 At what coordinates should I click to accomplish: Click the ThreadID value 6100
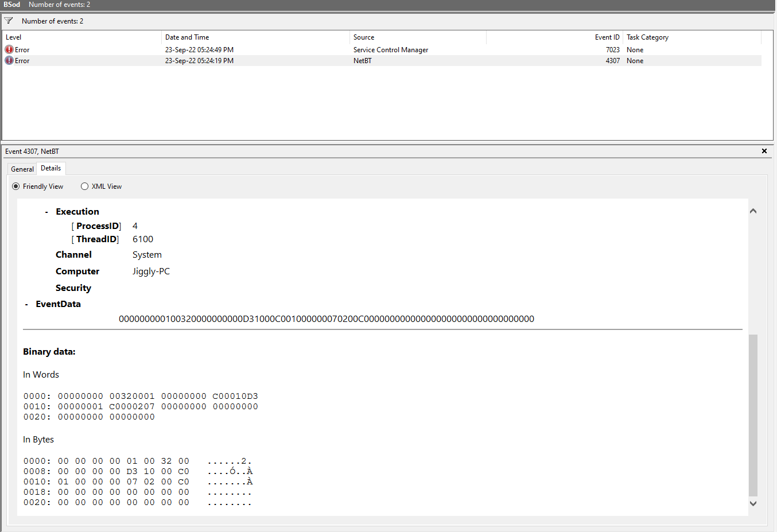click(x=143, y=239)
